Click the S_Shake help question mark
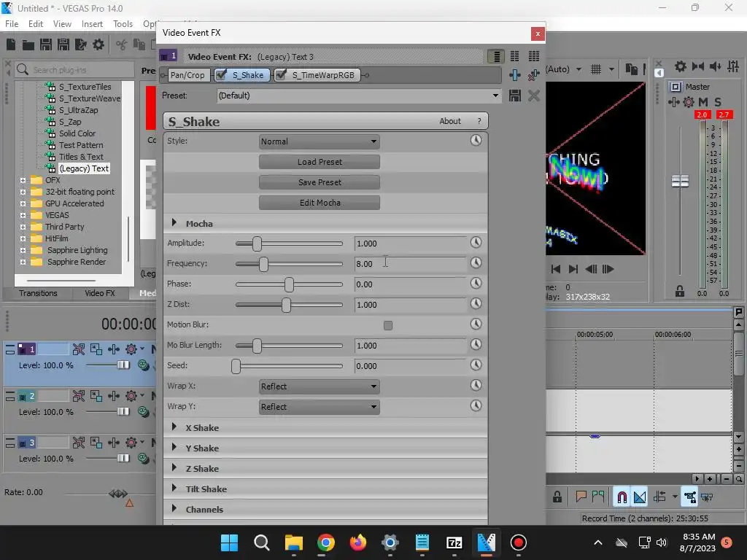Viewport: 747px width, 560px height. click(x=479, y=121)
